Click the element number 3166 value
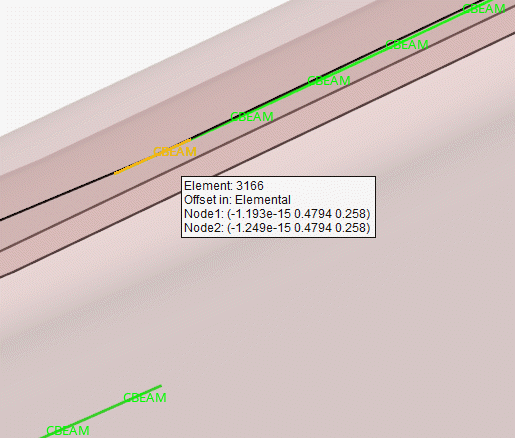This screenshot has width=515, height=438. [250, 186]
